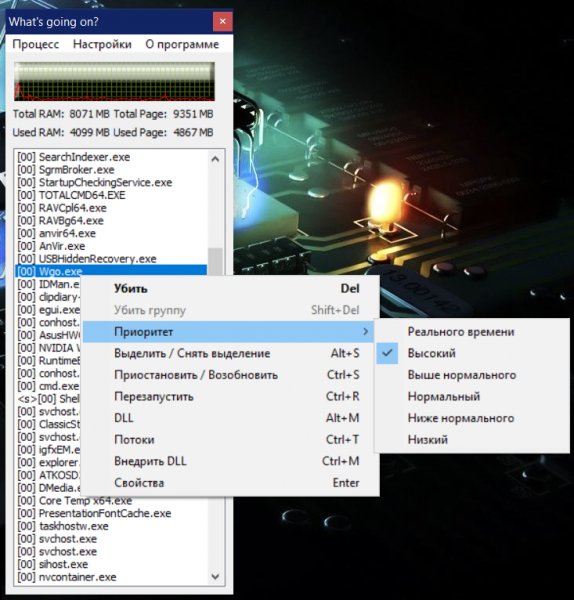Set priority to Реального времени
The image size is (574, 600).
click(461, 331)
